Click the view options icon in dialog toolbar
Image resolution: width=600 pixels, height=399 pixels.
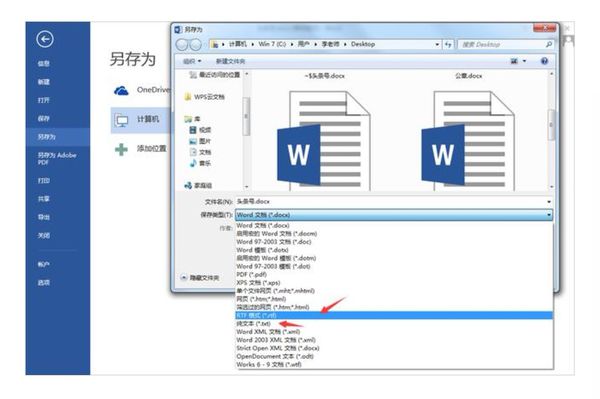515,61
